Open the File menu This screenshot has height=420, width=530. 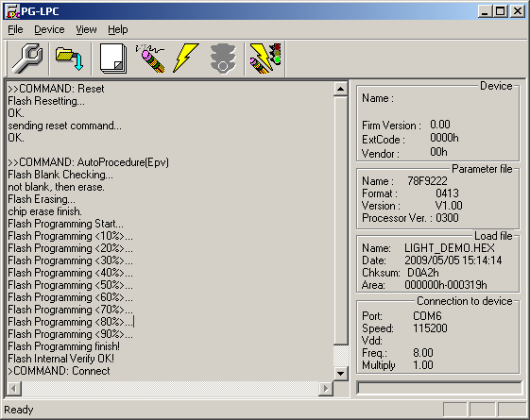coord(15,29)
